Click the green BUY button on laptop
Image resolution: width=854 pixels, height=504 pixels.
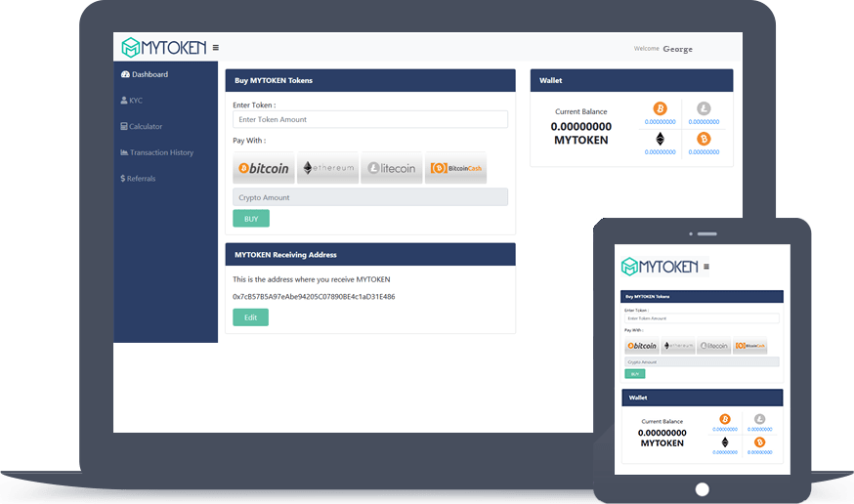pyautogui.click(x=251, y=219)
